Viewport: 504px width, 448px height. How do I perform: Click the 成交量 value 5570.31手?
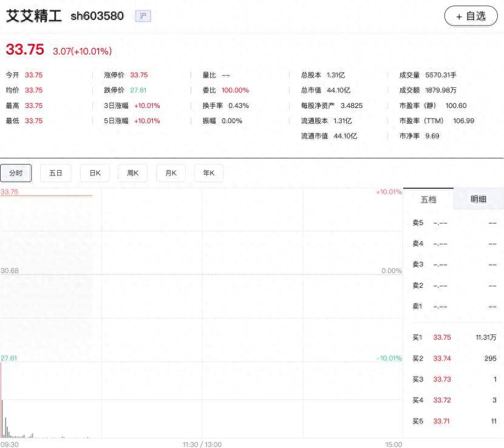(x=441, y=75)
